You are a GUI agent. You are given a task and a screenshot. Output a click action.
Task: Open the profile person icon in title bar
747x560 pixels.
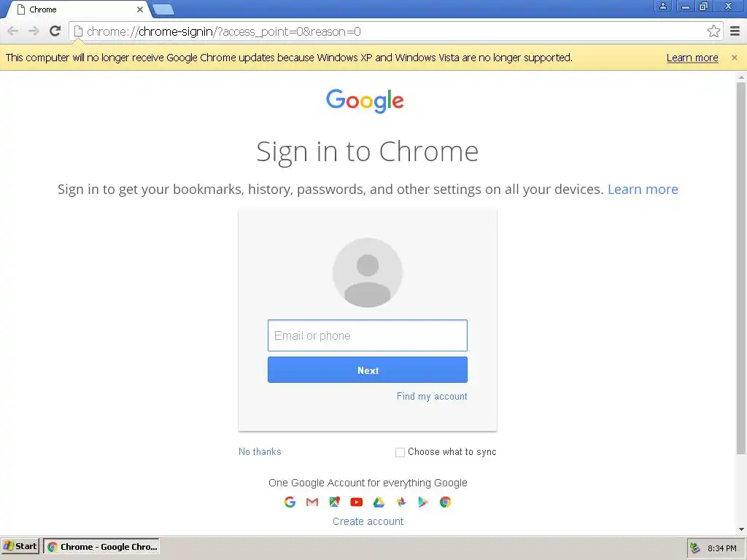coord(662,6)
